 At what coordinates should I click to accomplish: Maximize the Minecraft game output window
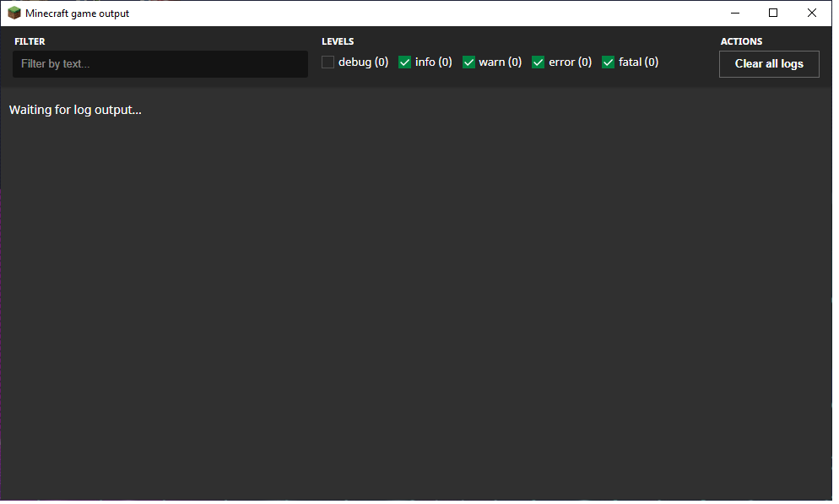click(x=773, y=13)
